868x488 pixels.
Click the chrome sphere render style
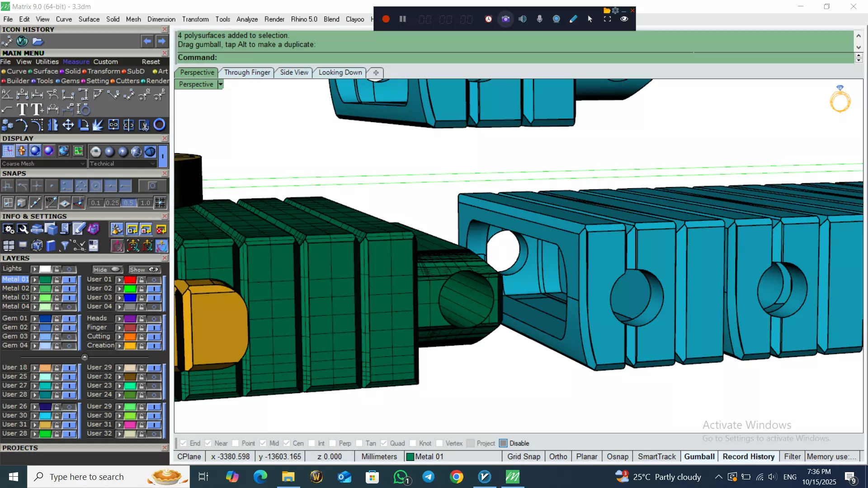pyautogui.click(x=95, y=151)
